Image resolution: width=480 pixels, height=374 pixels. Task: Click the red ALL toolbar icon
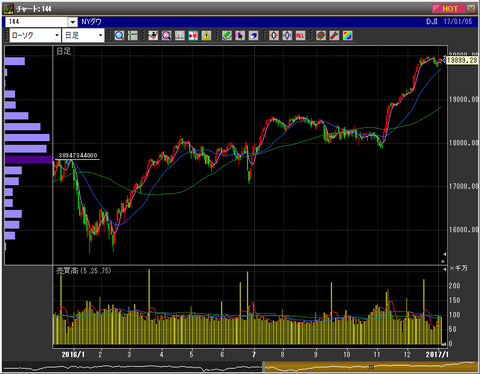point(300,35)
